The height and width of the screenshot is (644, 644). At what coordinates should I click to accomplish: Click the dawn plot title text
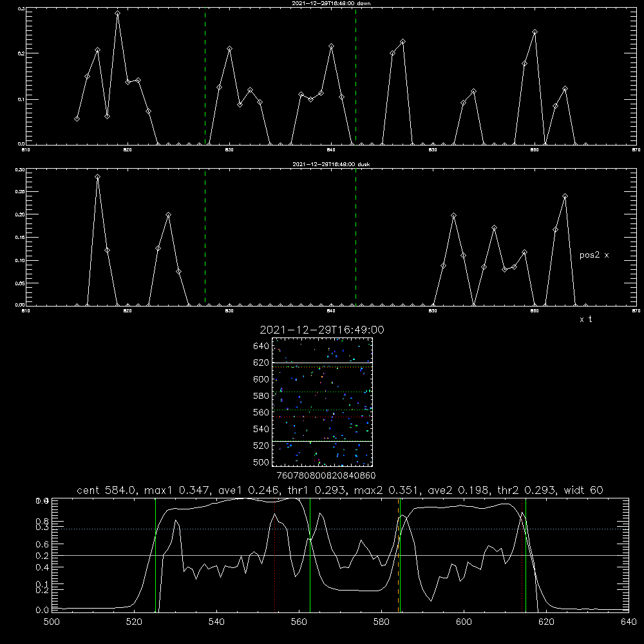click(x=331, y=3)
